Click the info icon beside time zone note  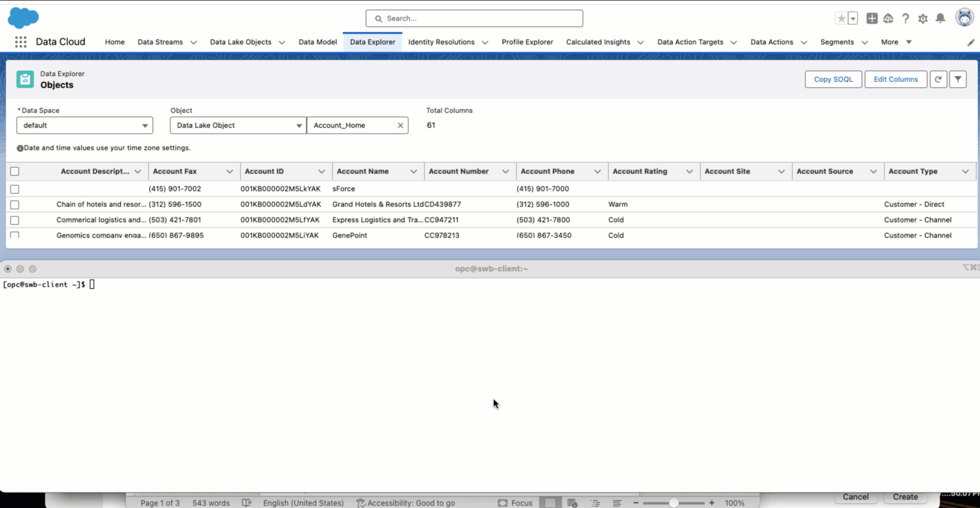click(20, 148)
